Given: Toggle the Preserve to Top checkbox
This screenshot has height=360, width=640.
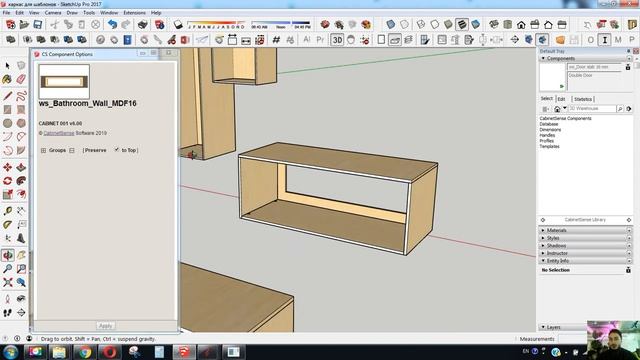Looking at the screenshot, I should [x=117, y=150].
